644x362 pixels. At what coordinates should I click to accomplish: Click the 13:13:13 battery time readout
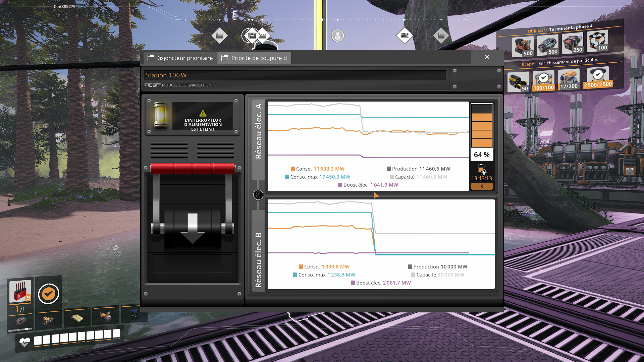click(482, 178)
